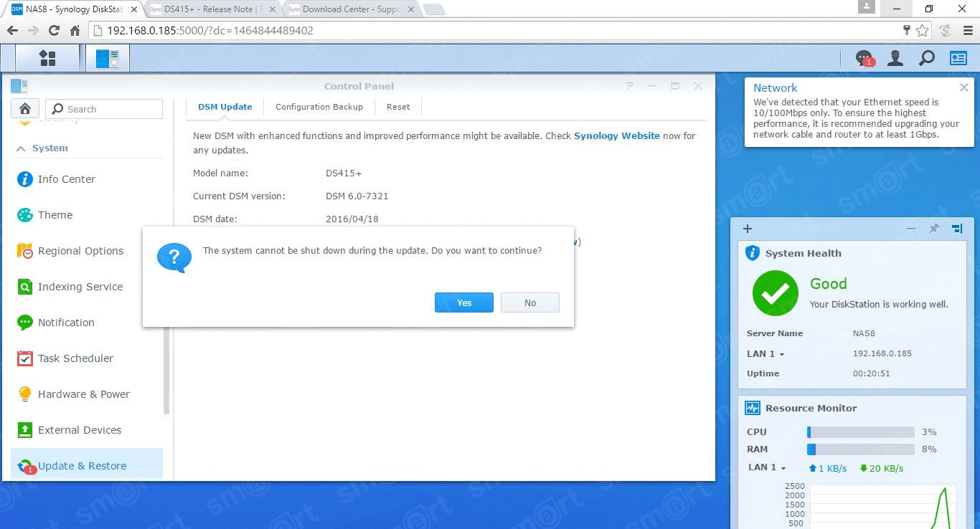The height and width of the screenshot is (529, 980).
Task: Toggle the DSM widgets panel icon
Action: pos(958,58)
